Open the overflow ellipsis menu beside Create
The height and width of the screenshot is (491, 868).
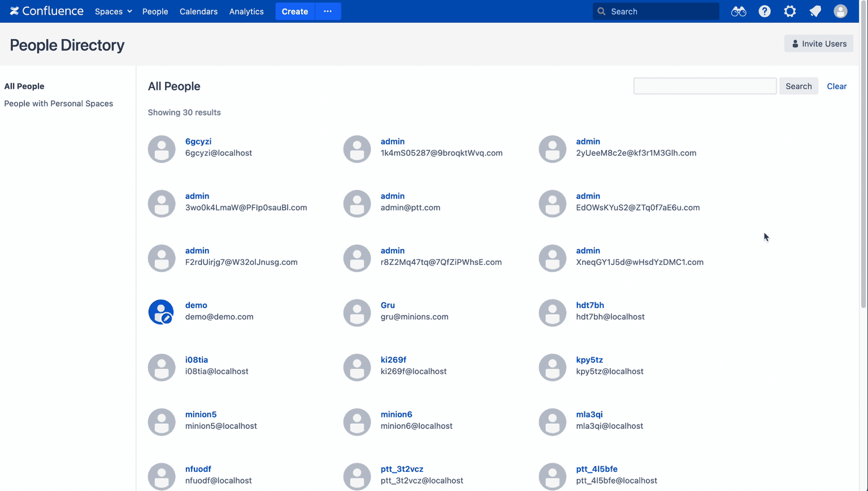point(328,11)
